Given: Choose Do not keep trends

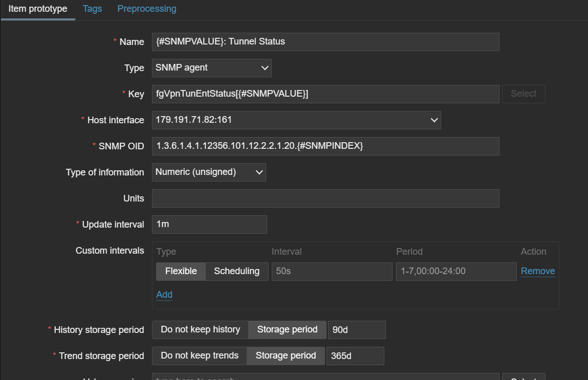Looking at the screenshot, I should click(200, 356).
